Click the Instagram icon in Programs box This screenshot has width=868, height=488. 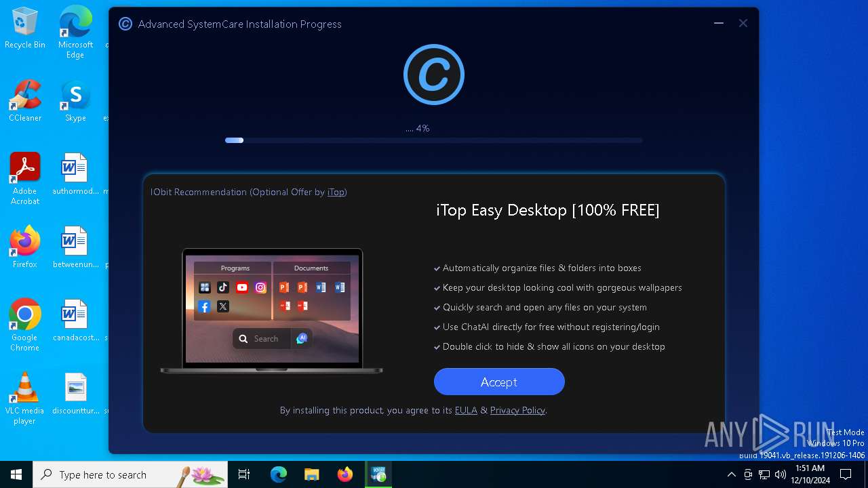261,287
